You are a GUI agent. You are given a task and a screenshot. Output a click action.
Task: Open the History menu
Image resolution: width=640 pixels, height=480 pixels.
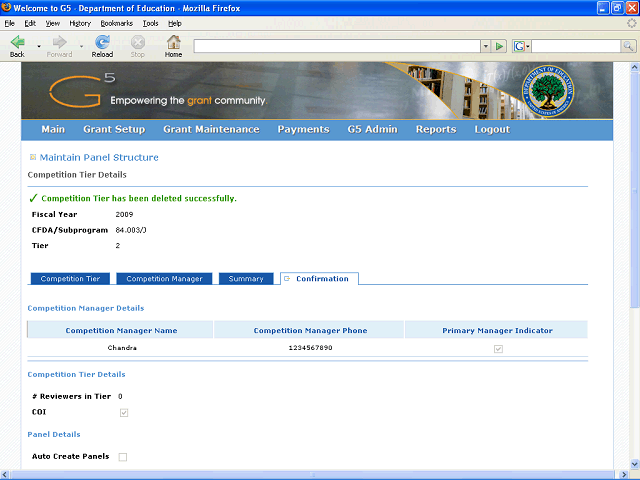pos(80,23)
